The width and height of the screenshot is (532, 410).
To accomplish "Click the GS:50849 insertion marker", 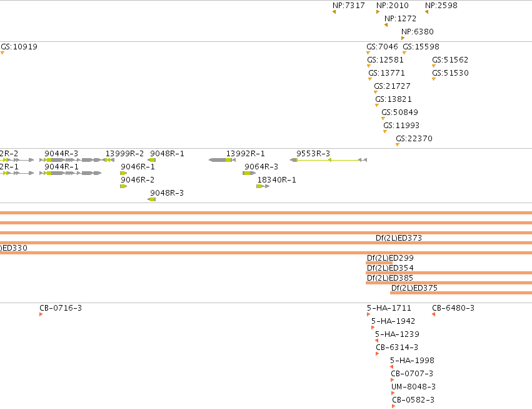I will (x=383, y=118).
